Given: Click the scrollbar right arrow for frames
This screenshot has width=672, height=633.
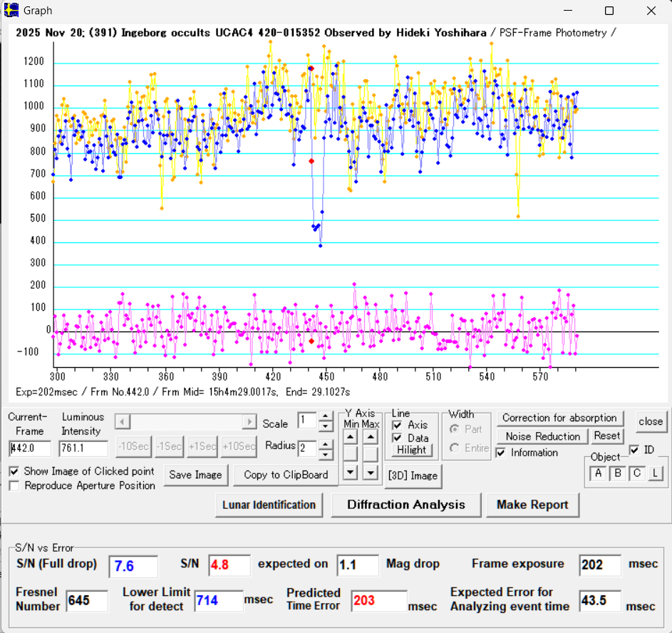Looking at the screenshot, I should coord(249,422).
